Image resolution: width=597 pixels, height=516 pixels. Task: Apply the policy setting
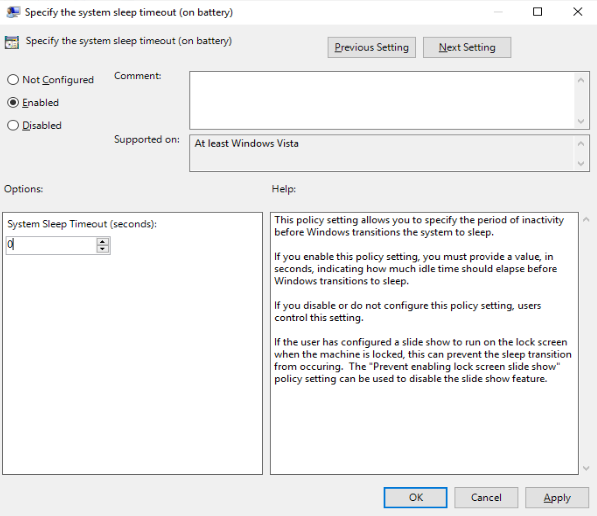point(557,497)
